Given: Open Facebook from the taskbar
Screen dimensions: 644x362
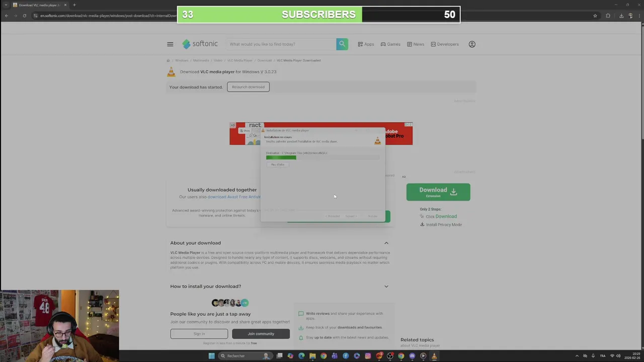Looking at the screenshot, I should click(346, 356).
